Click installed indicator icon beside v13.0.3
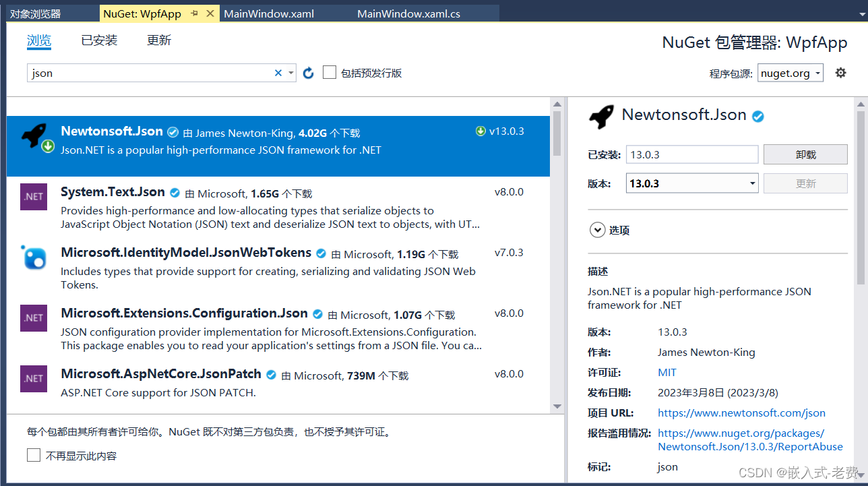This screenshot has height=486, width=868. tap(480, 131)
